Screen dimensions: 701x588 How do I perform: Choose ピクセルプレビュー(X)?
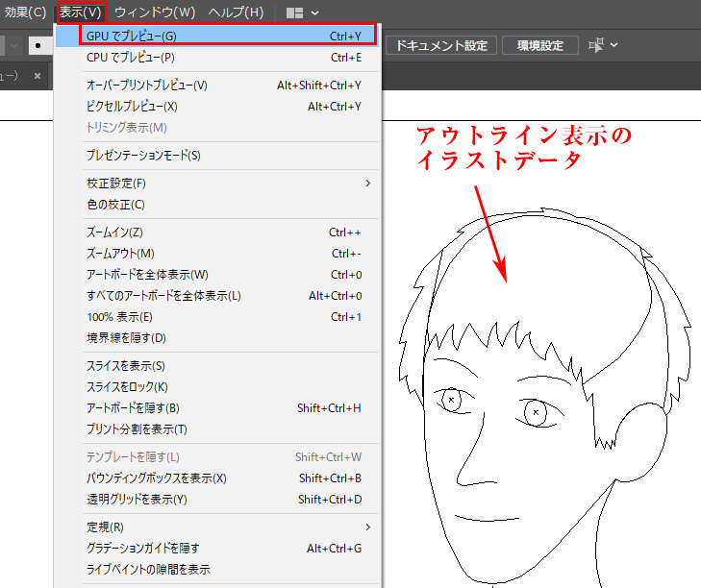[x=216, y=107]
